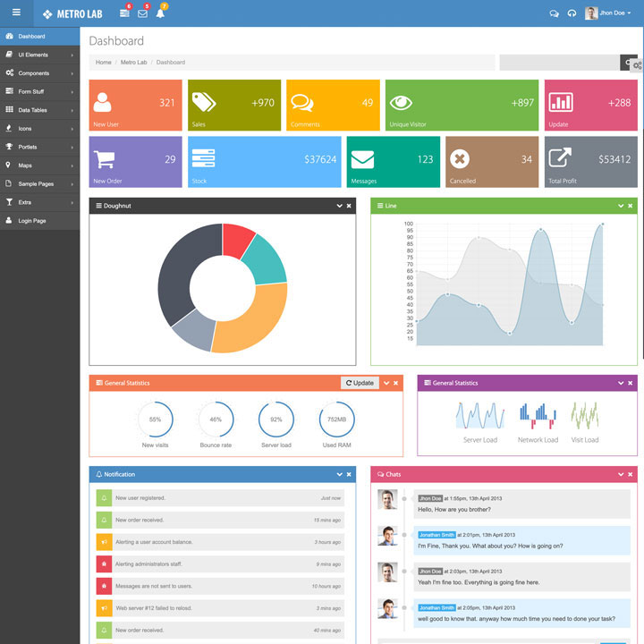Click the Update tile bar chart icon

pyautogui.click(x=561, y=102)
